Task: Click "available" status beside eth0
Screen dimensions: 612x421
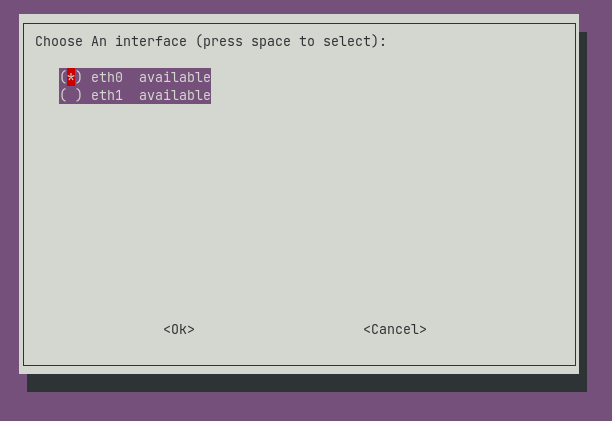Action: point(175,77)
